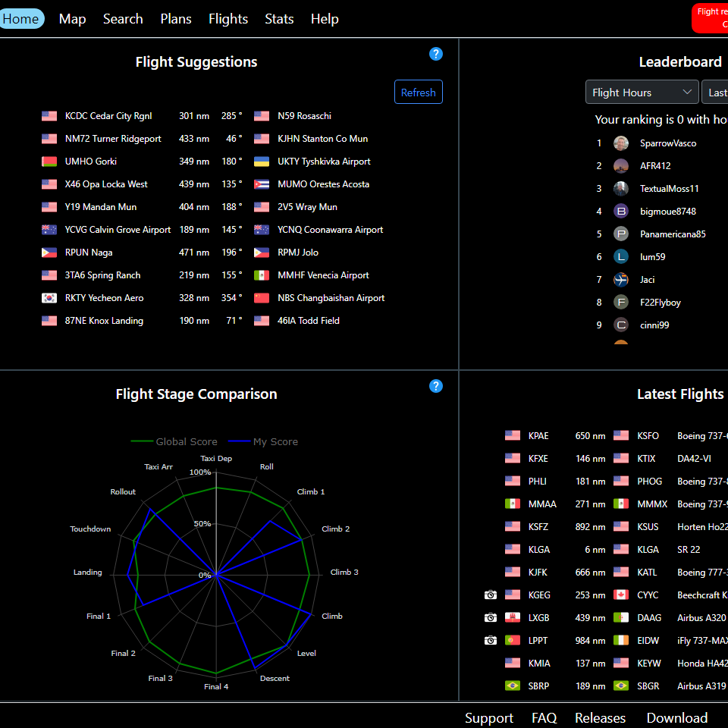This screenshot has width=728, height=728.
Task: Toggle My Score legend in radar chart
Action: 263,441
